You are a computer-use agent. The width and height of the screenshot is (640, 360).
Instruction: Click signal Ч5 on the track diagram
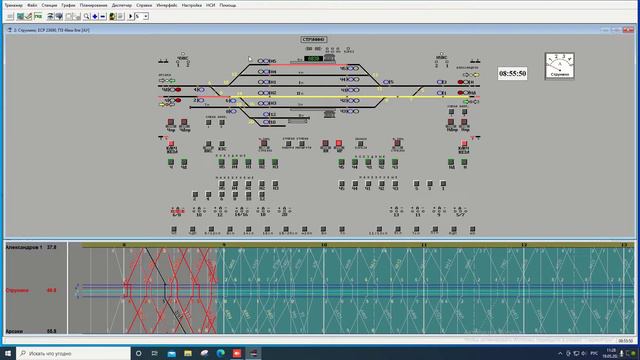click(x=350, y=69)
